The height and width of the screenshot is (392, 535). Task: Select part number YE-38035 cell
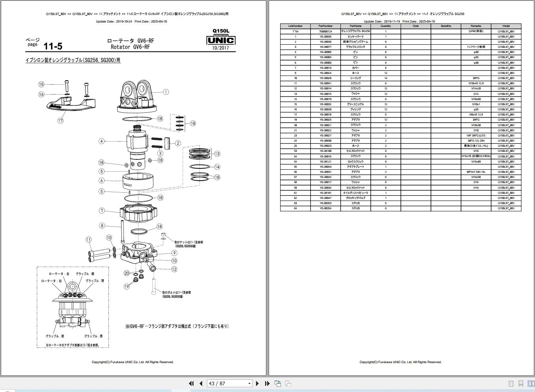tap(325, 36)
